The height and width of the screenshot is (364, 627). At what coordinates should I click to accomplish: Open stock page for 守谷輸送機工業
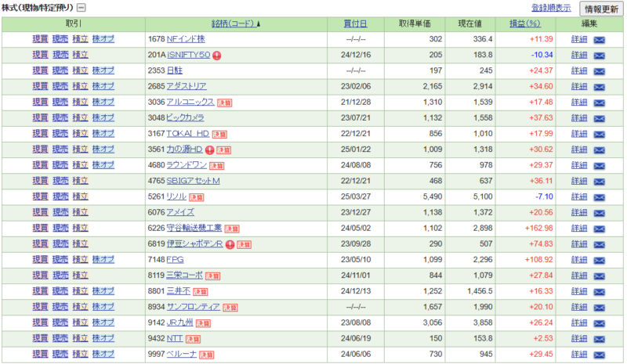[194, 228]
